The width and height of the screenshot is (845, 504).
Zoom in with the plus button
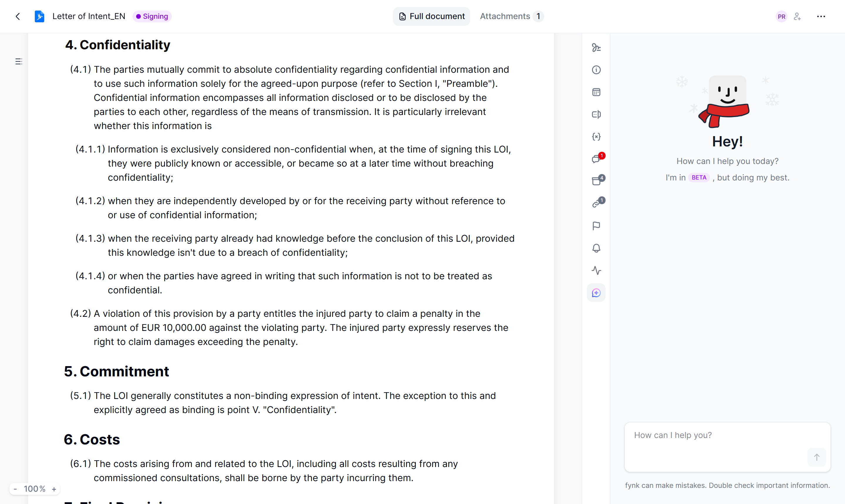[54, 489]
